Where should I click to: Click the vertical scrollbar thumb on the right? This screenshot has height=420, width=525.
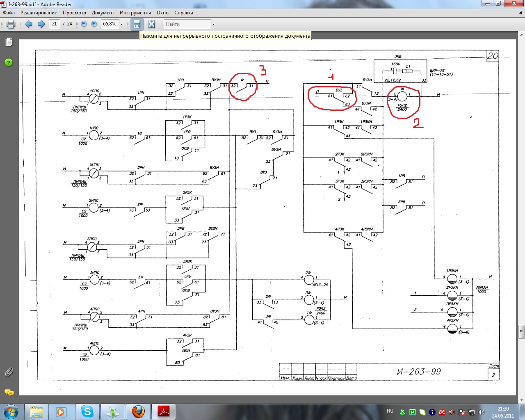(521, 331)
